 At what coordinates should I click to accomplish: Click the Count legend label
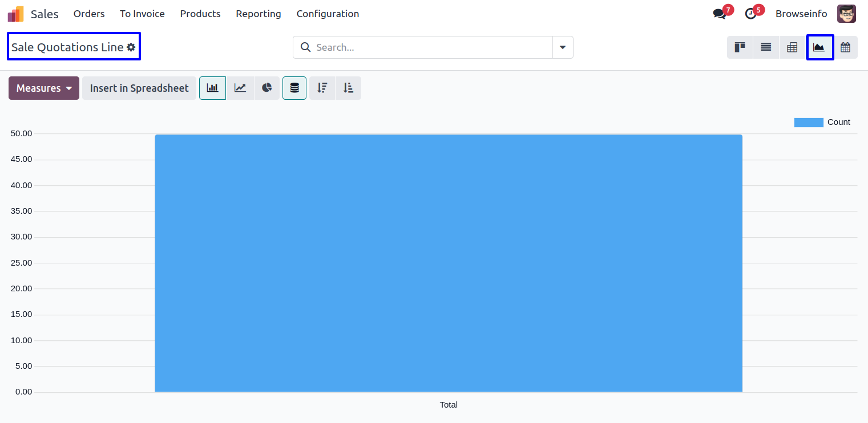(x=839, y=123)
